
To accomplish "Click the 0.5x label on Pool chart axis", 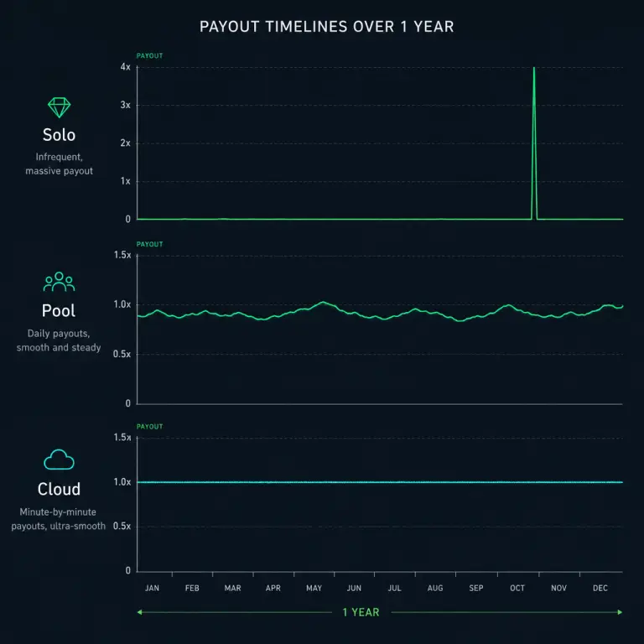I will click(122, 354).
